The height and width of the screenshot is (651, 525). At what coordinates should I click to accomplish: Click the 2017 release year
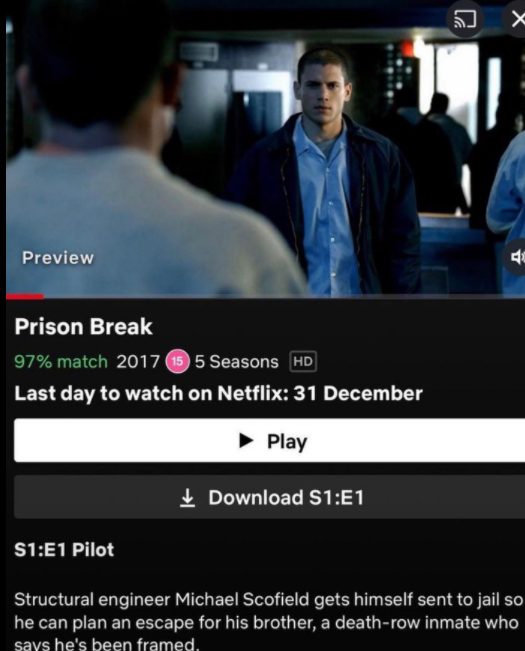(138, 362)
